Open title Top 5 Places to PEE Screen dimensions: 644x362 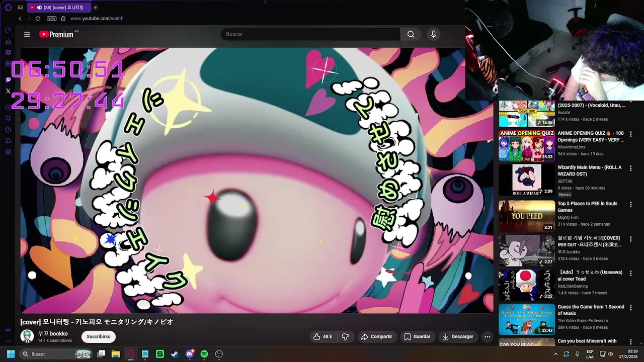[x=587, y=207]
